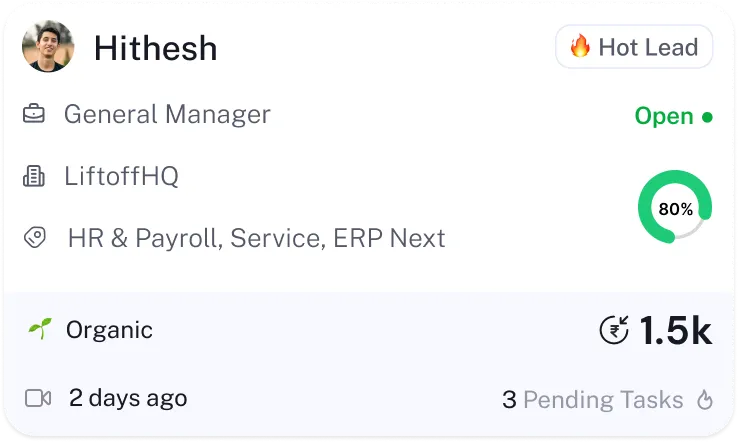This screenshot has width=738, height=442.
Task: Click the 1.5k deal value
Action: (675, 331)
